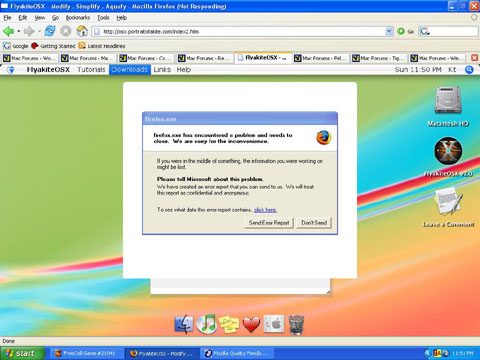
Task: Switch to FreeCell Game taskbar button
Action: click(86, 353)
